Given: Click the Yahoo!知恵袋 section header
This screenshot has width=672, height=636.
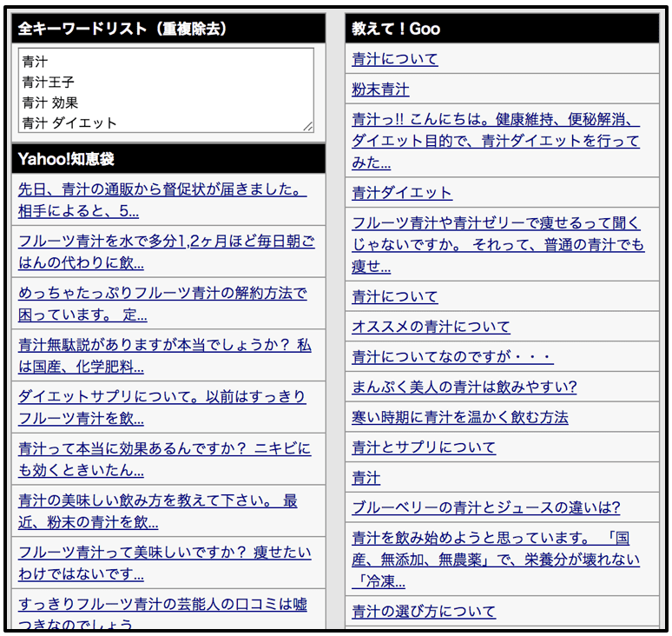Looking at the screenshot, I should click(168, 159).
